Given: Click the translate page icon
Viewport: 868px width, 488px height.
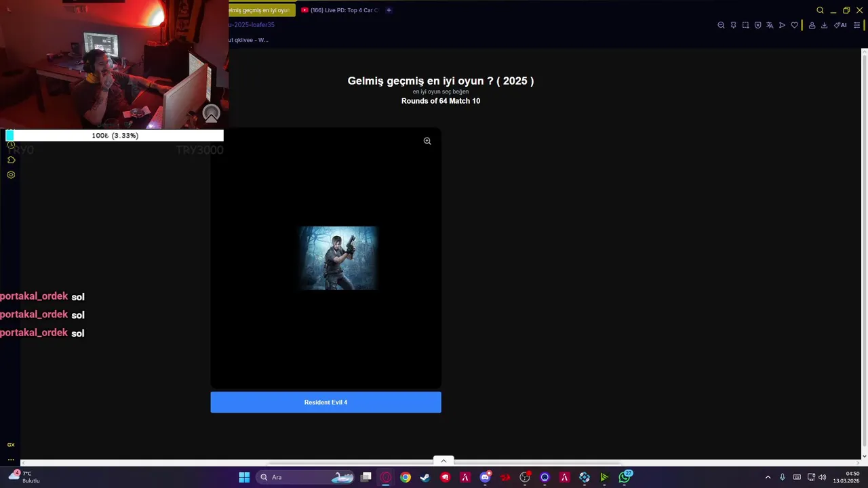Looking at the screenshot, I should [x=770, y=25].
